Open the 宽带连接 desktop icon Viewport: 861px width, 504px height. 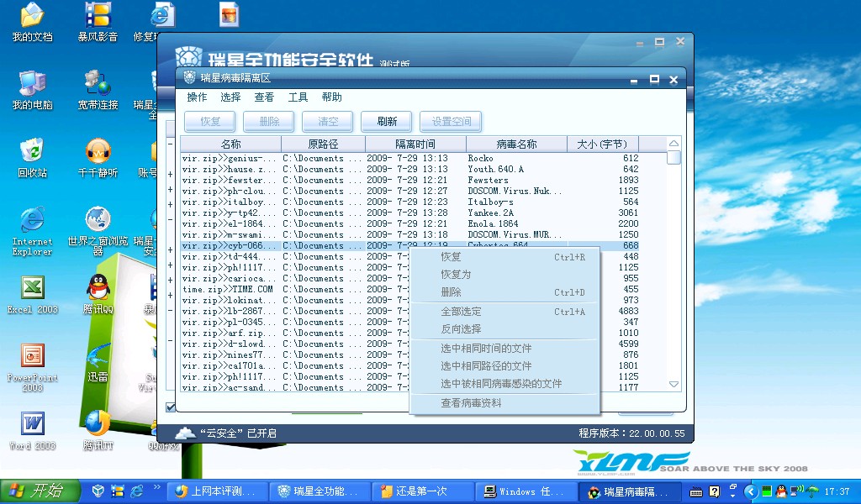coord(98,91)
